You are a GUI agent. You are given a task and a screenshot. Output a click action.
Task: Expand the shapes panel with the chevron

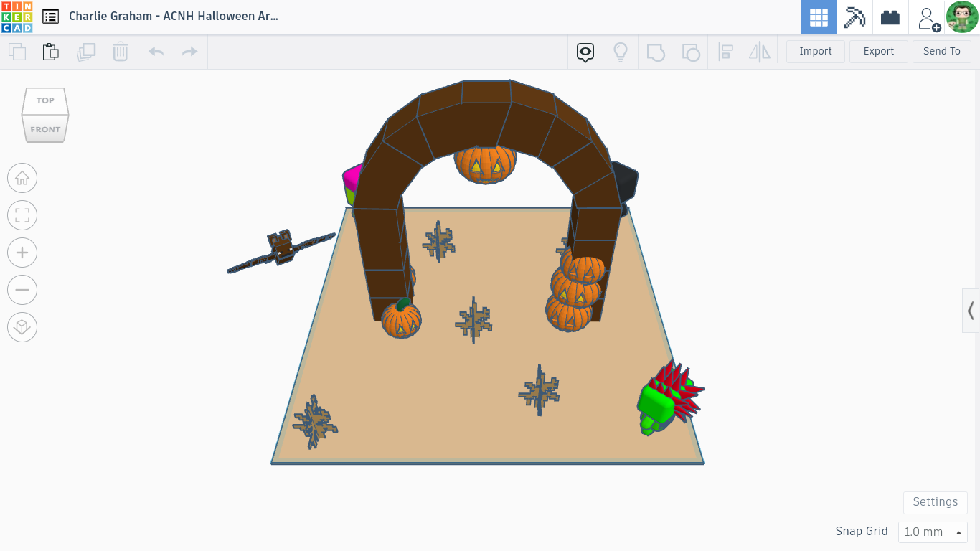(971, 311)
